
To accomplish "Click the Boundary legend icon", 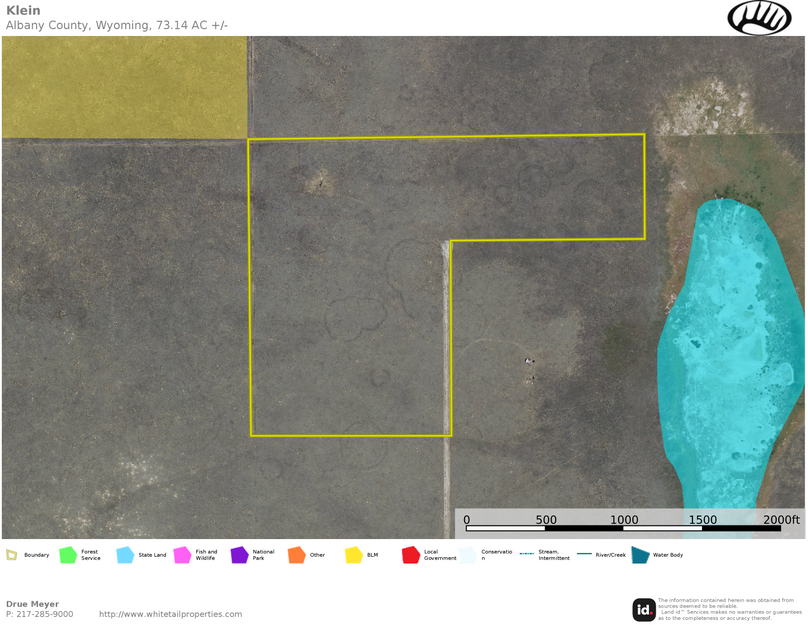I will 12,555.
